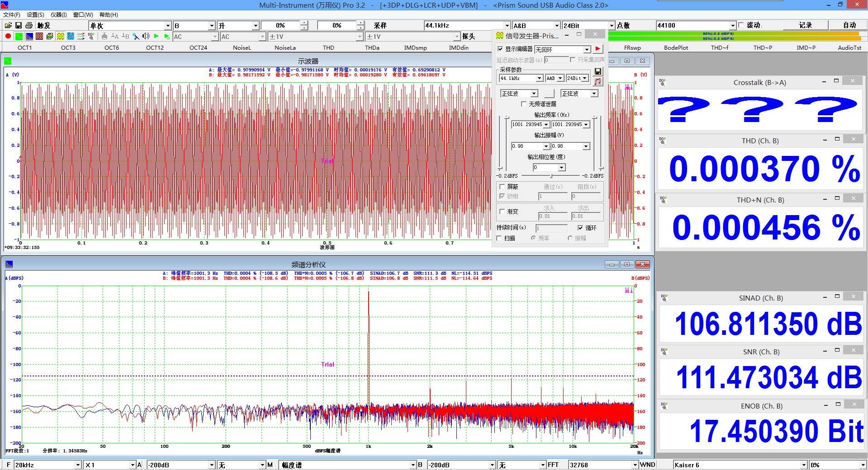Toggle the blue spectrum analyzer icon
The height and width of the screenshot is (470, 868).
29,37
